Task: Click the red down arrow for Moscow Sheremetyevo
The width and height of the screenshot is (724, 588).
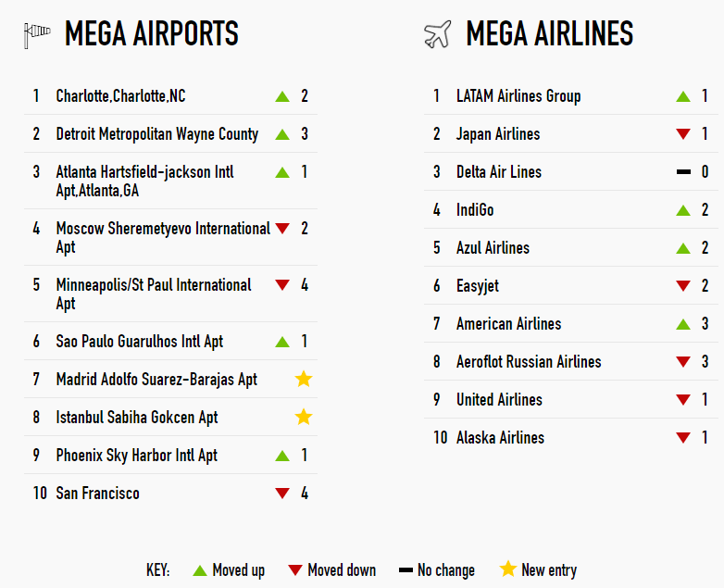Action: pos(282,228)
